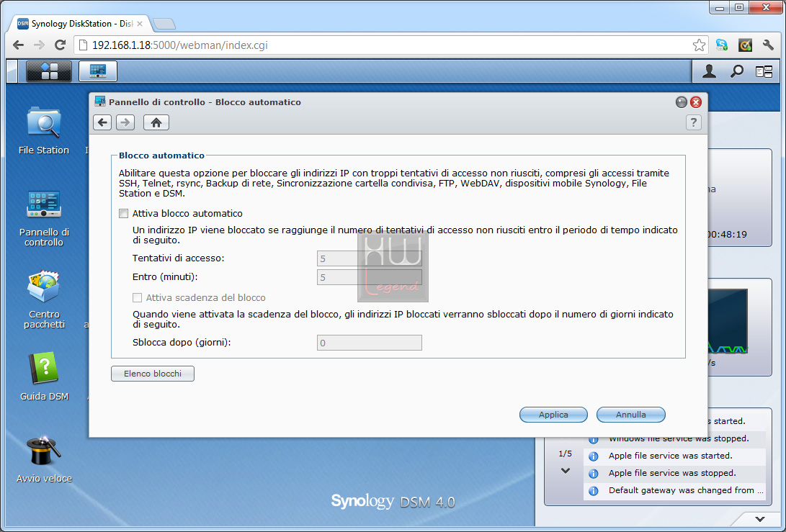
Task: Click the Tentativi di accesso field
Action: point(370,258)
